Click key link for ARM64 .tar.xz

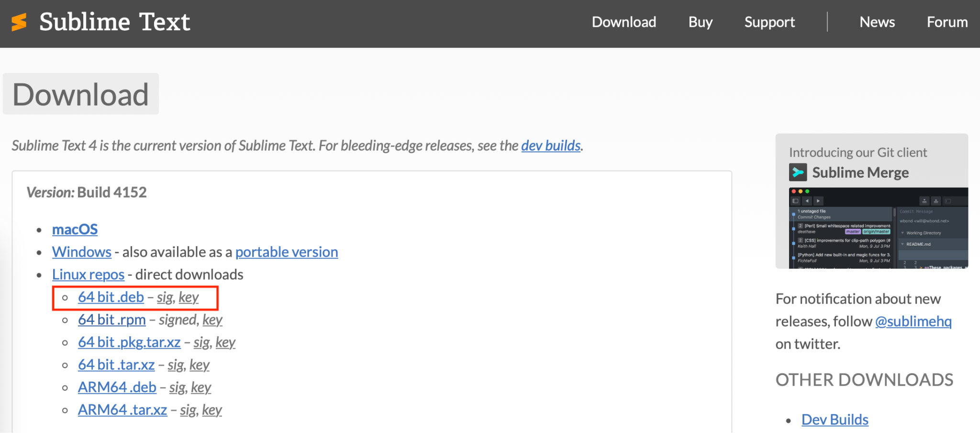[x=212, y=410]
